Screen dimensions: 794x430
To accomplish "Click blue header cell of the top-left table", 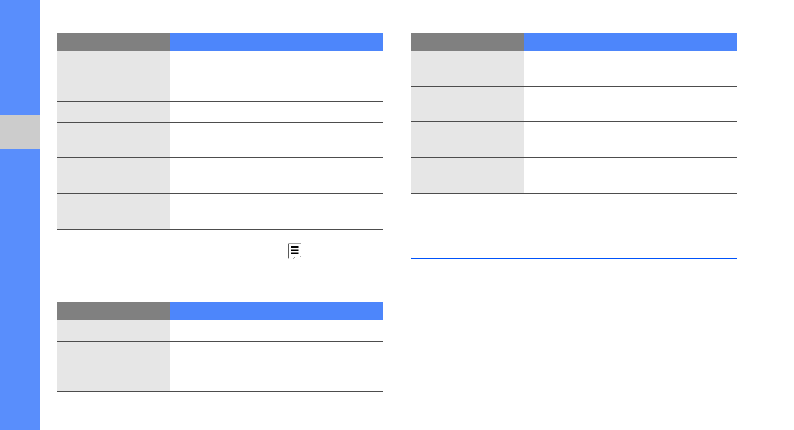I will coord(276,42).
